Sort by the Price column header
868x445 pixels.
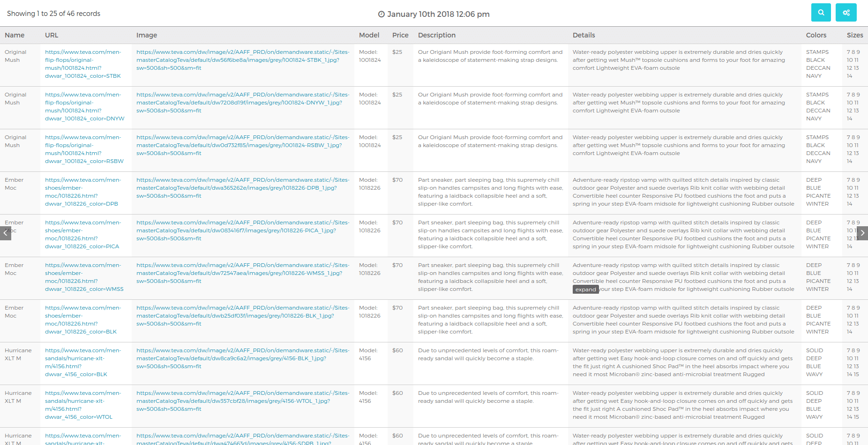[x=400, y=35]
